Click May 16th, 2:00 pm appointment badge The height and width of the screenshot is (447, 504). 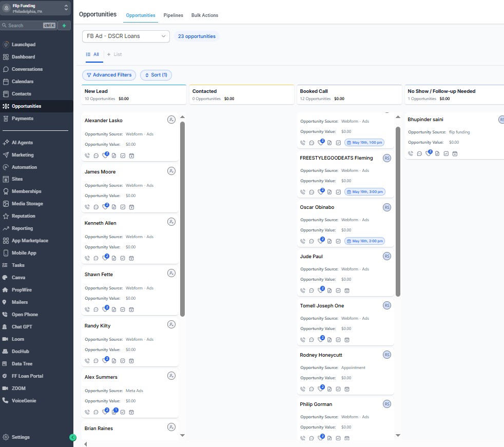pos(364,241)
